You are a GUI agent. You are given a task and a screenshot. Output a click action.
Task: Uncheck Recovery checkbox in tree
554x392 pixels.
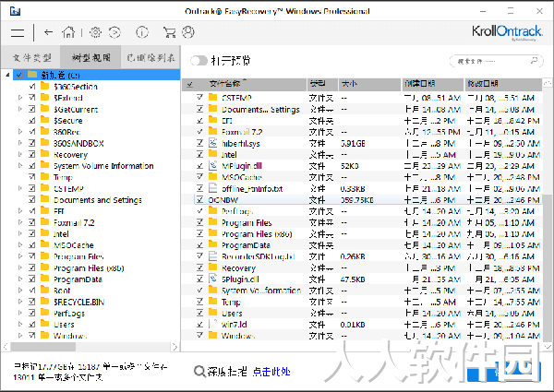tap(32, 154)
